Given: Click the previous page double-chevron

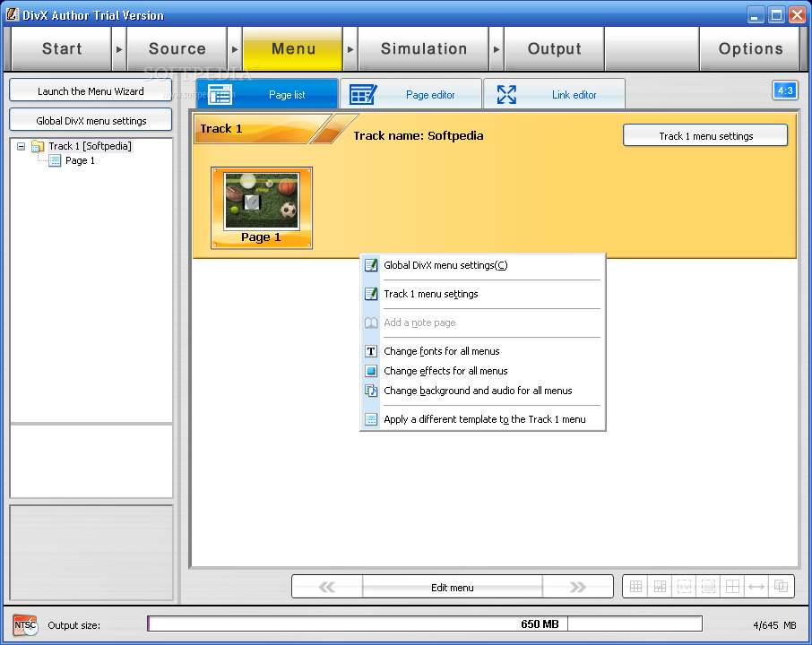Looking at the screenshot, I should point(327,587).
